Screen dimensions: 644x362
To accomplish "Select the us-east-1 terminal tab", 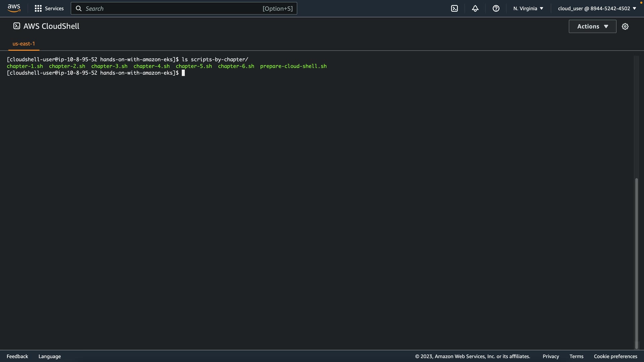I will click(24, 44).
